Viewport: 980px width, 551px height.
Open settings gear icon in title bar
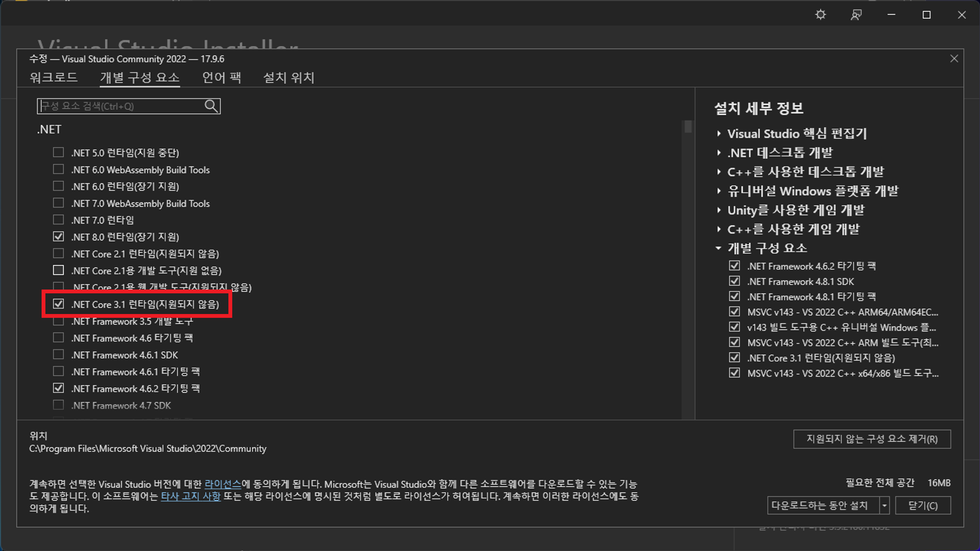(x=820, y=15)
